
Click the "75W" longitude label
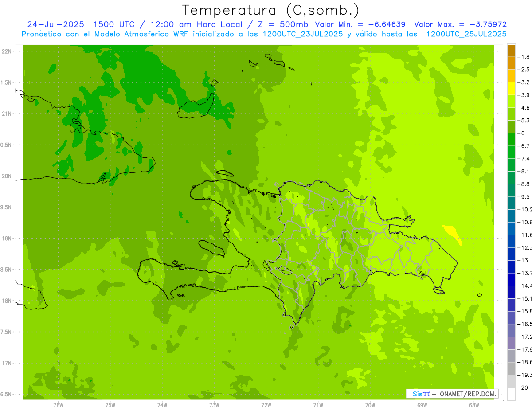[110, 405]
